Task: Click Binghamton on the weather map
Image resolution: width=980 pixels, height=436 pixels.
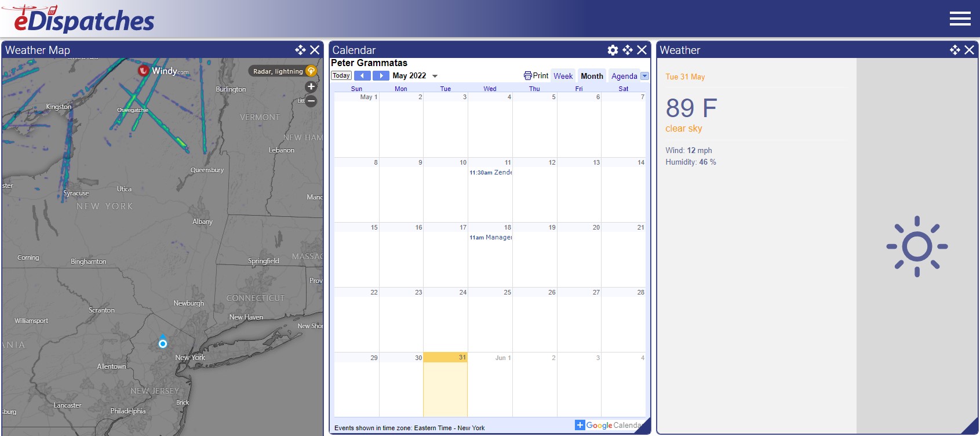Action: coord(88,261)
